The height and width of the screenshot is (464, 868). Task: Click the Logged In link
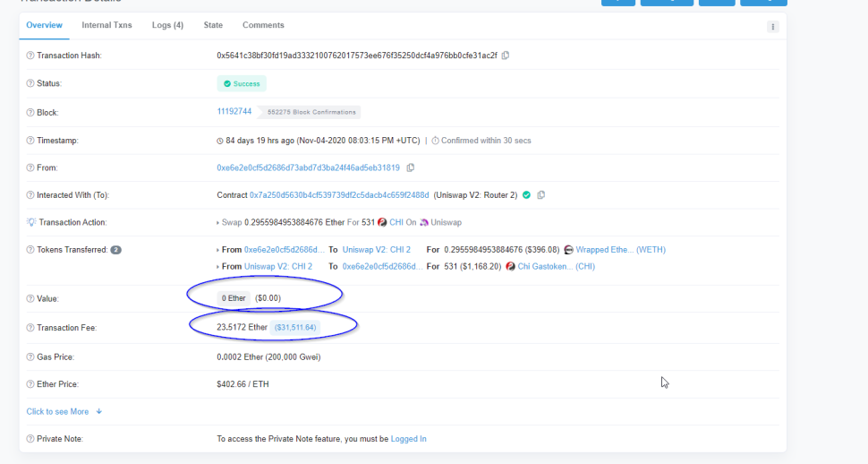(x=409, y=439)
